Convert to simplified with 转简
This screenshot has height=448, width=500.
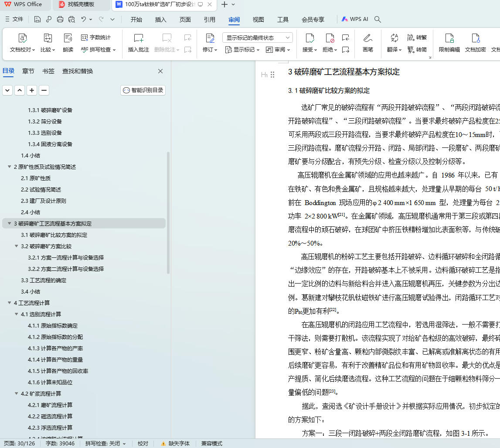[417, 50]
